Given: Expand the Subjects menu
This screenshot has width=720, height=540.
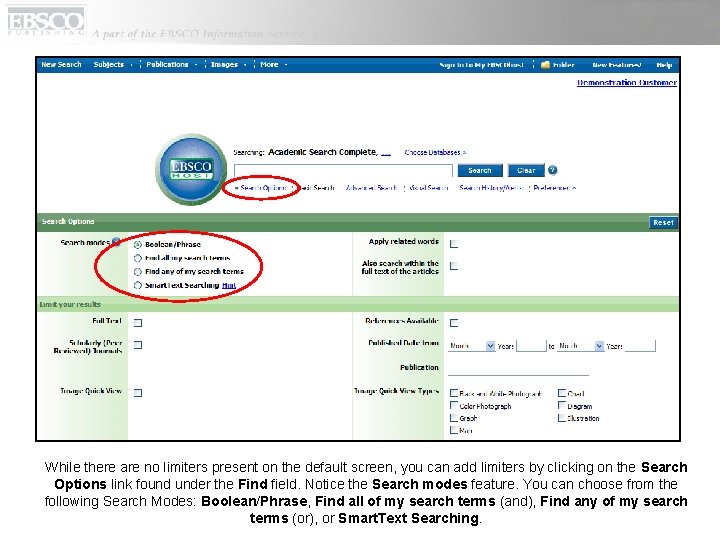Looking at the screenshot, I should pos(113,65).
